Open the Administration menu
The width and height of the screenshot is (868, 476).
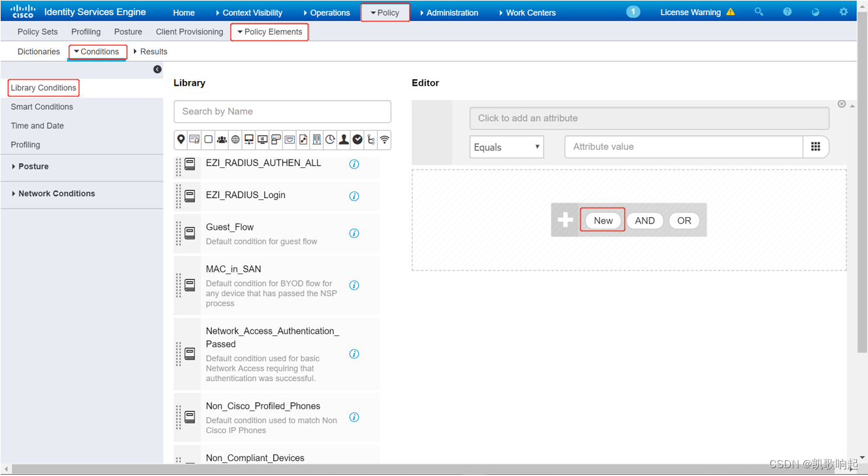pos(449,12)
